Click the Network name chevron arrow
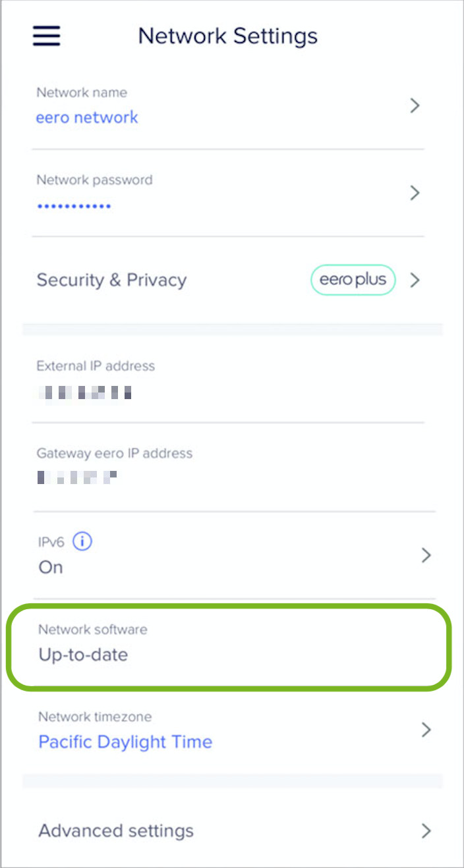The image size is (464, 868). point(415,105)
